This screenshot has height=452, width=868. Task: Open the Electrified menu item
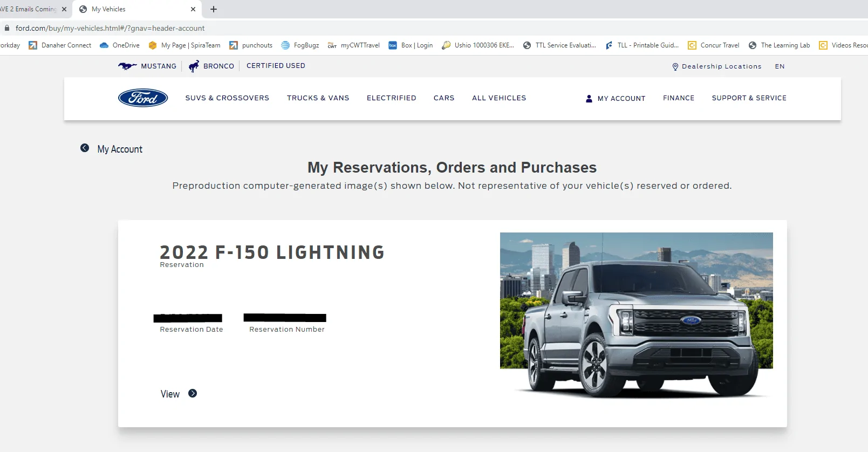click(391, 98)
